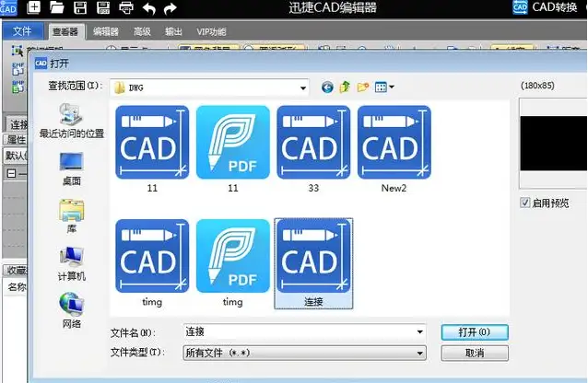The height and width of the screenshot is (383, 588).
Task: Click the EMF export icon in main window
Action: (18, 68)
